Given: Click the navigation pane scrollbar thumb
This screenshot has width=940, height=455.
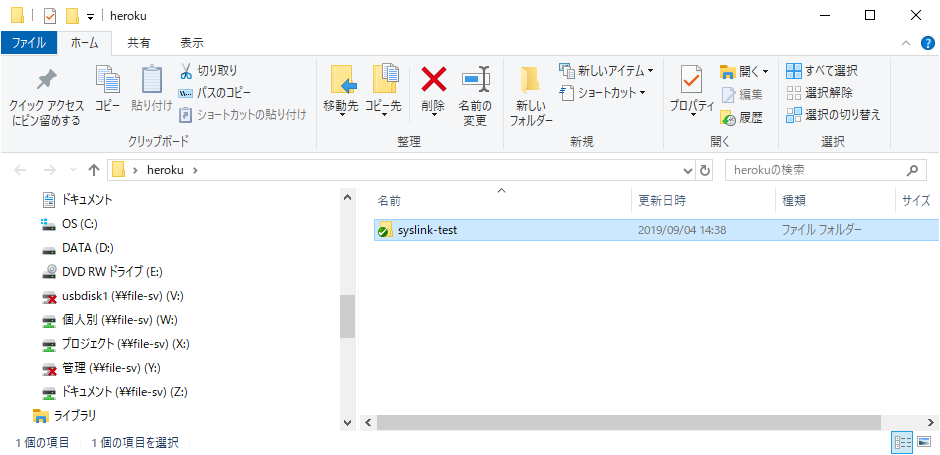Looking at the screenshot, I should point(348,316).
